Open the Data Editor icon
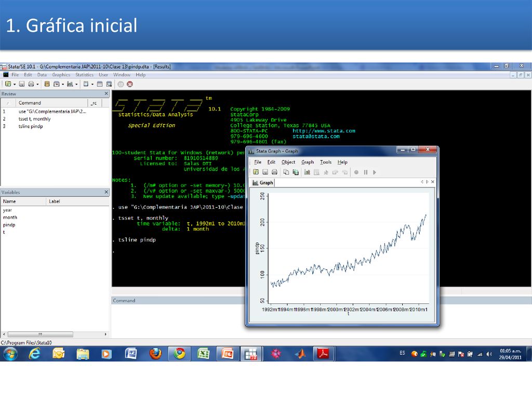 tap(100, 84)
